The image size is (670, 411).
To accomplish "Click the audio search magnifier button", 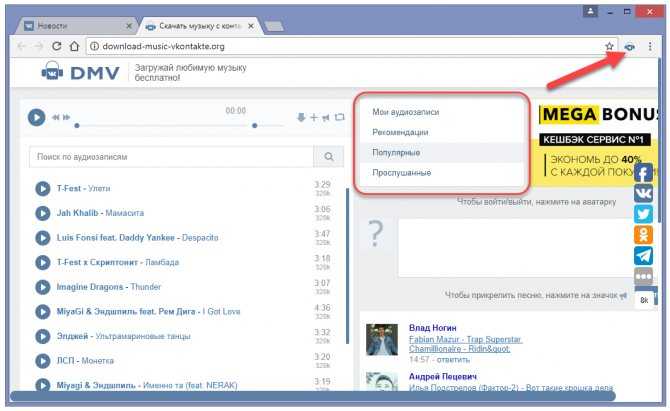I will click(x=329, y=157).
